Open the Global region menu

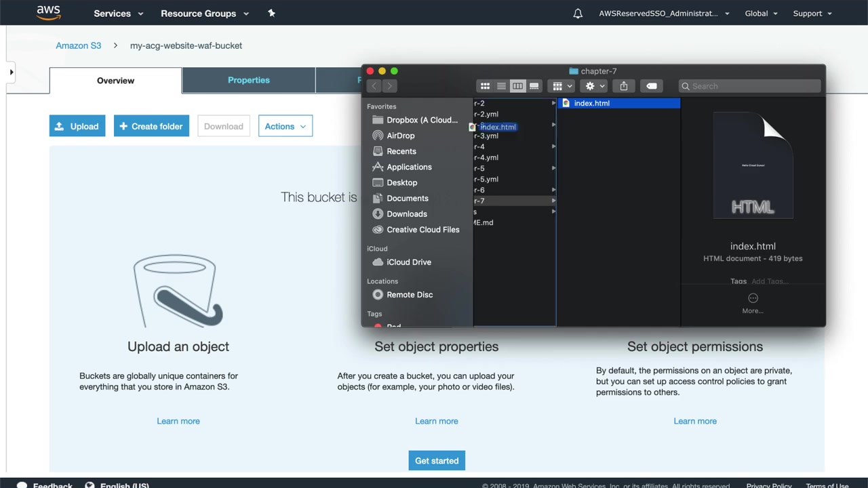pyautogui.click(x=762, y=13)
